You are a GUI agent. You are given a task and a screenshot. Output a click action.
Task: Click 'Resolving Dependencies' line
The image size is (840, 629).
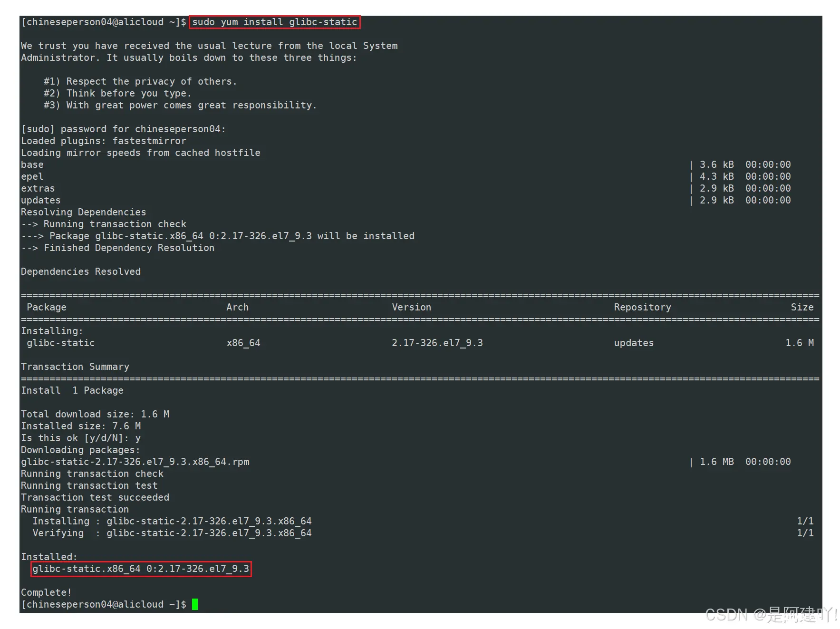(84, 212)
